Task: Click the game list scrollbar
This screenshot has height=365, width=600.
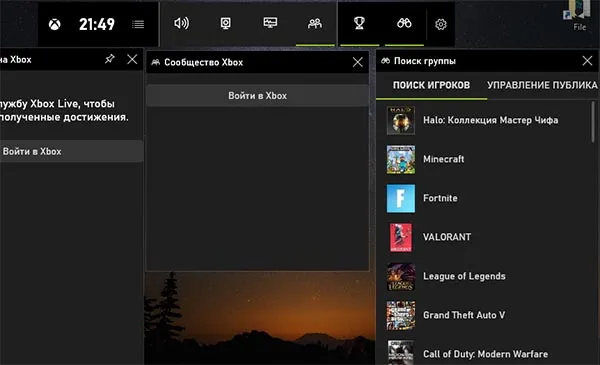Action: (593, 122)
